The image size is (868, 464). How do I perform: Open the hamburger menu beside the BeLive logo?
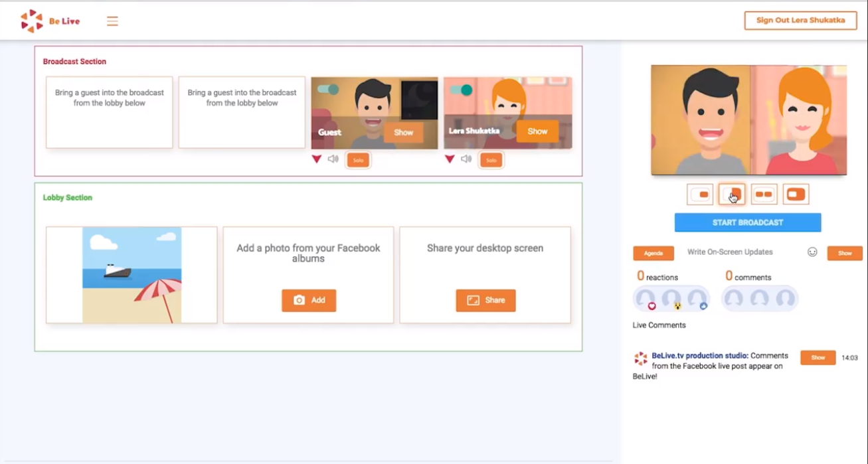click(112, 21)
